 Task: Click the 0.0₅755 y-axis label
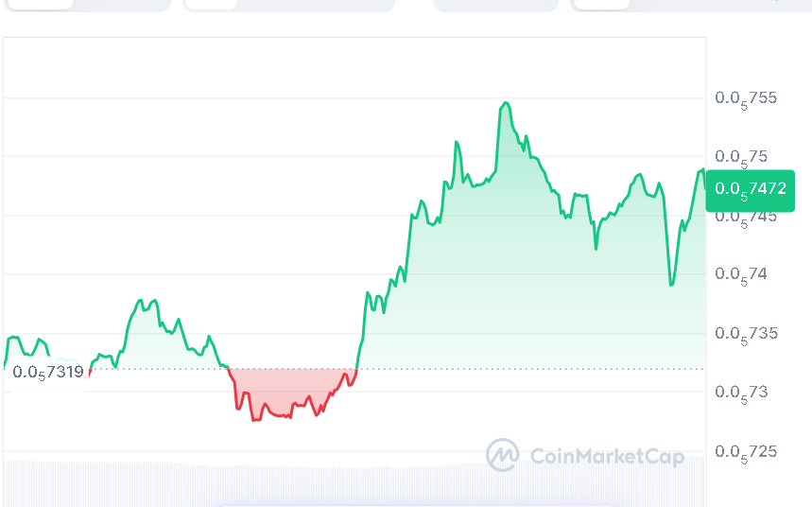coord(746,98)
